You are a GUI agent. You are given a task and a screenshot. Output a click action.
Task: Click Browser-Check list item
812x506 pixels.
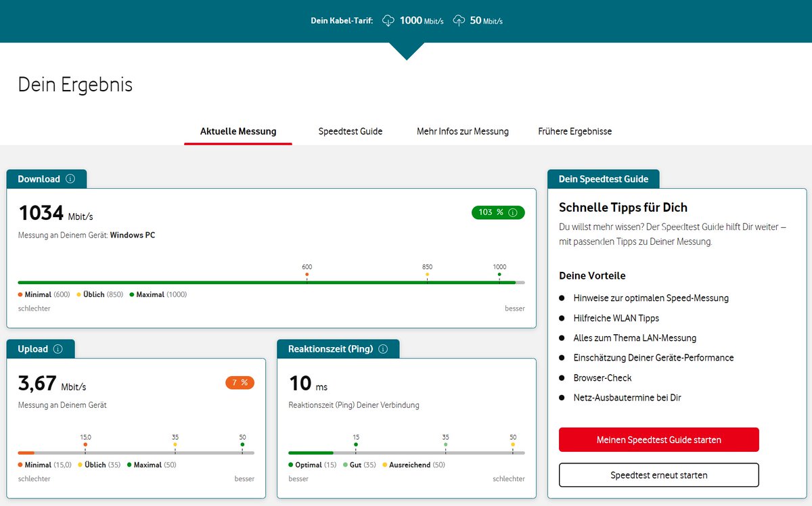coord(602,377)
